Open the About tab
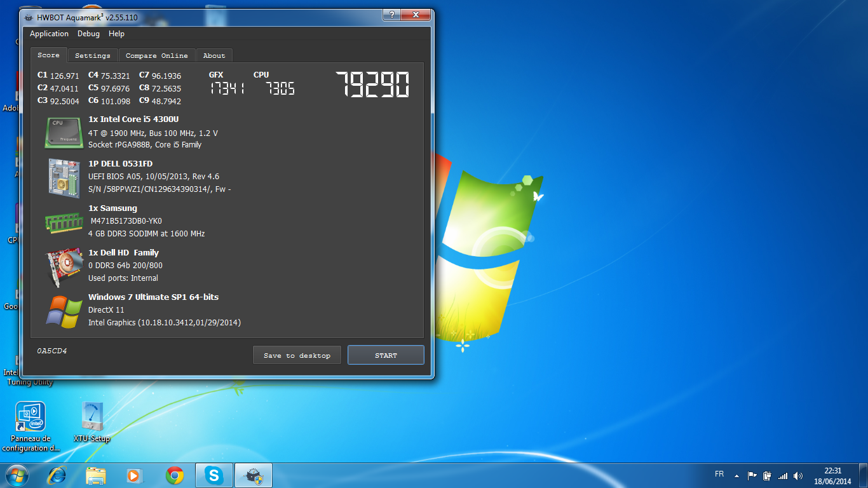 click(214, 56)
